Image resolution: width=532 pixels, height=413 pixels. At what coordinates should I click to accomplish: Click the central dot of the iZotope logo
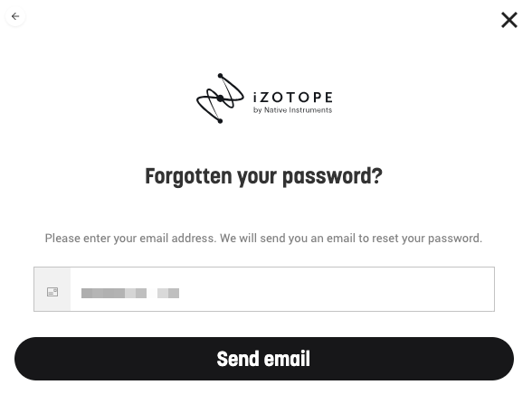[x=221, y=99]
